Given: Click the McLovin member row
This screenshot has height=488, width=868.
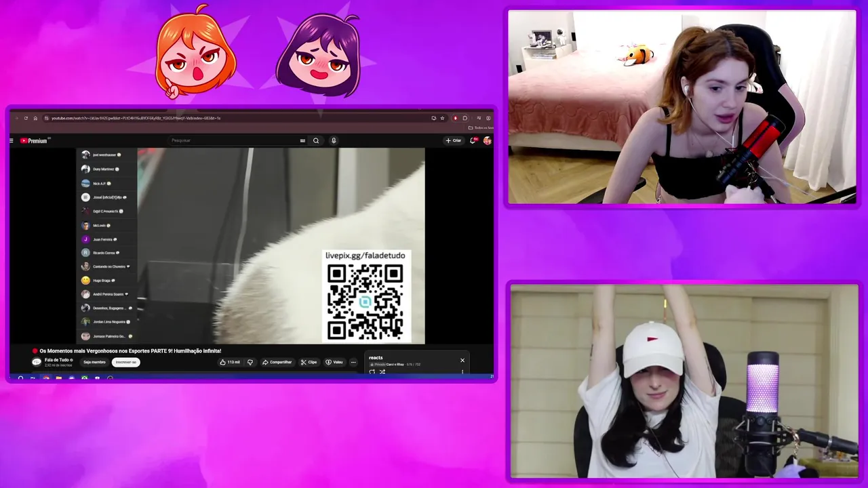Looking at the screenshot, I should coord(106,225).
